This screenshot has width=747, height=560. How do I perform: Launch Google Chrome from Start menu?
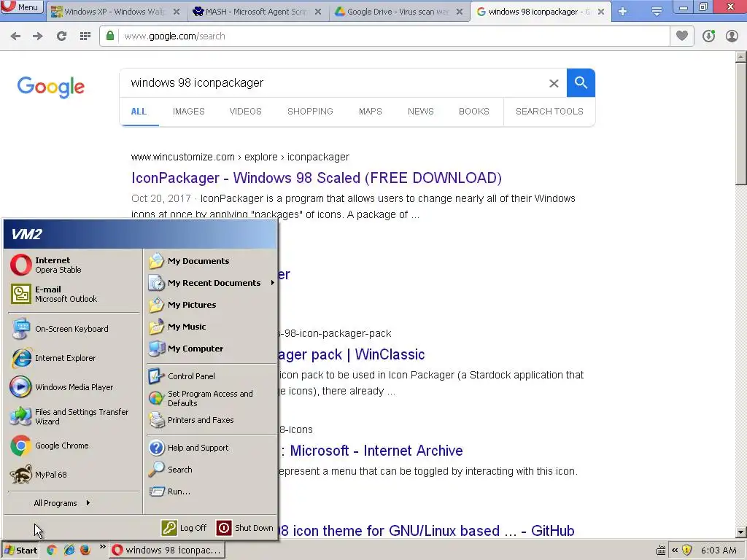click(x=74, y=446)
